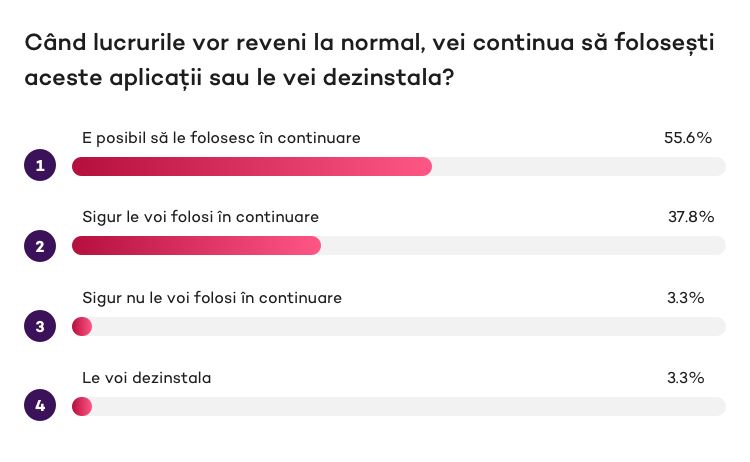
Task: Select the 37.8% filled pink bar
Action: click(196, 245)
